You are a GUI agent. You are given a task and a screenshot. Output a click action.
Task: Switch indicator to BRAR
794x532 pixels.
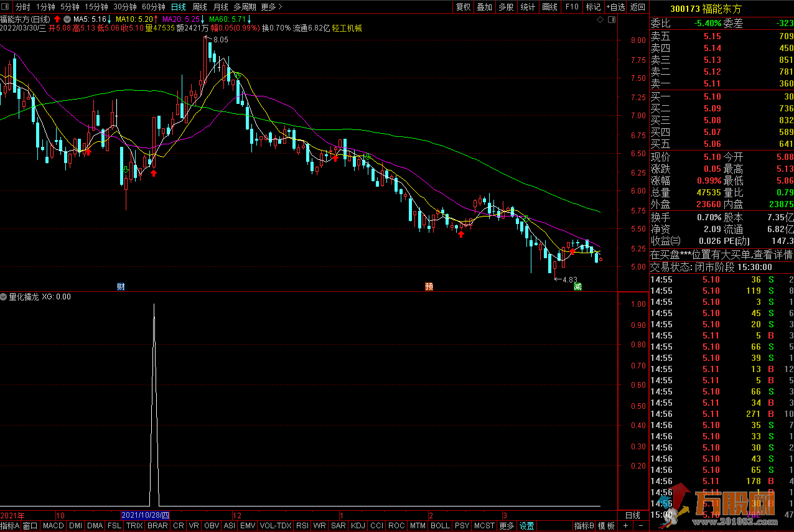point(158,526)
